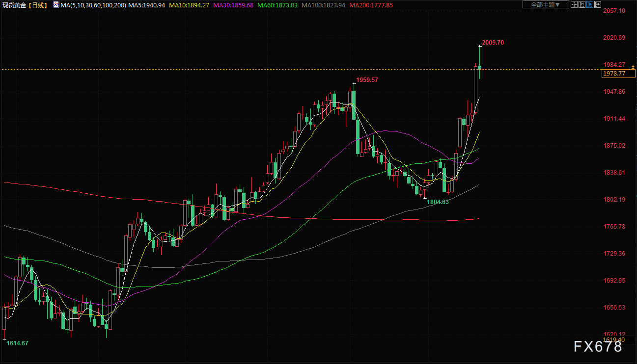Screen dimensions: 637x364
Task: Click the 1959.57 peak price label
Action: click(367, 79)
